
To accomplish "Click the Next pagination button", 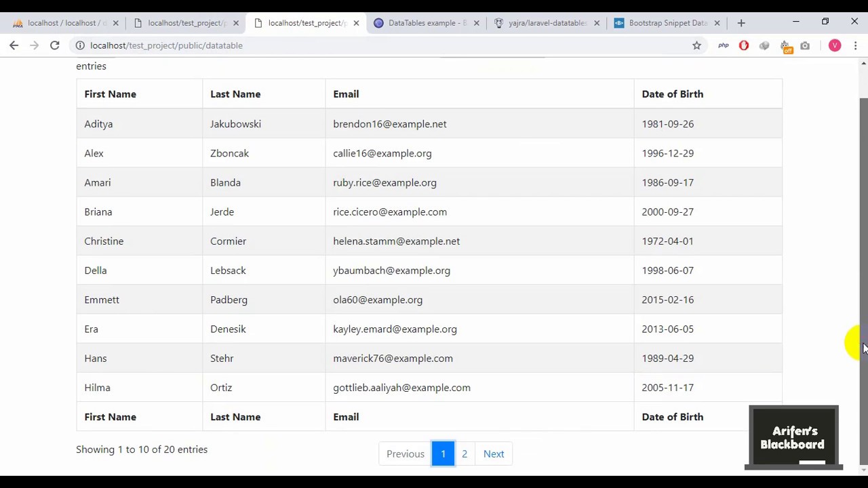I will (494, 454).
